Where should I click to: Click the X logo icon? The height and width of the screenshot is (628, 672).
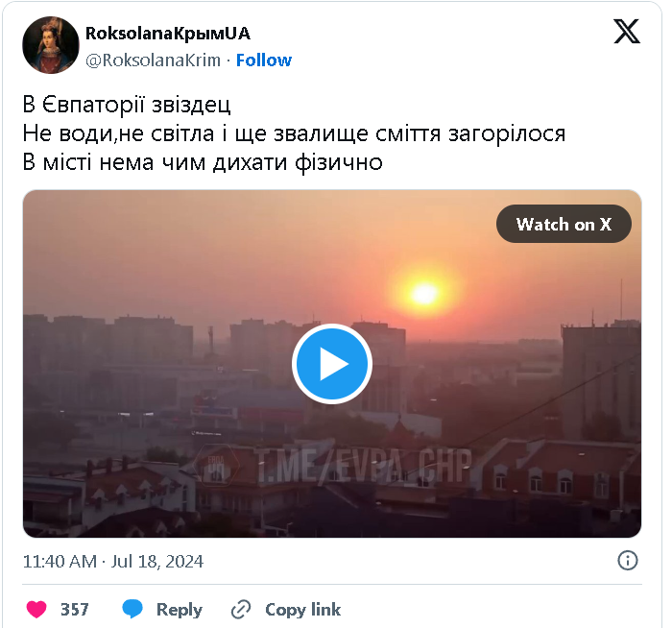[x=627, y=32]
